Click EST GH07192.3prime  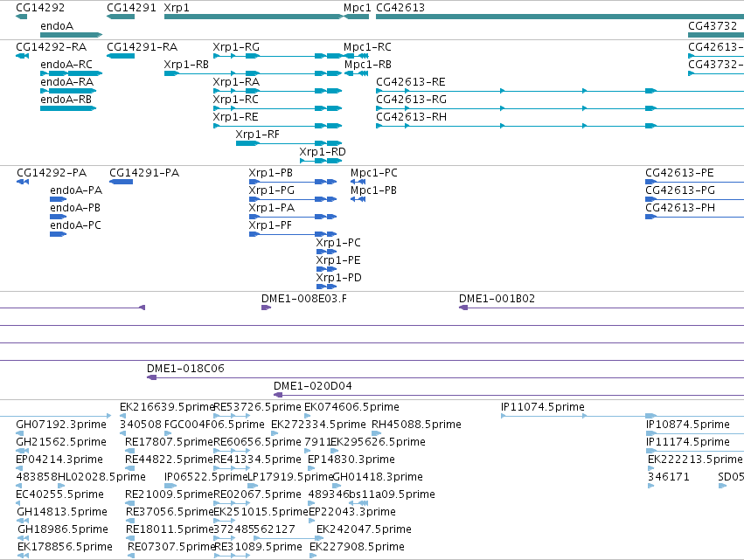click(61, 425)
